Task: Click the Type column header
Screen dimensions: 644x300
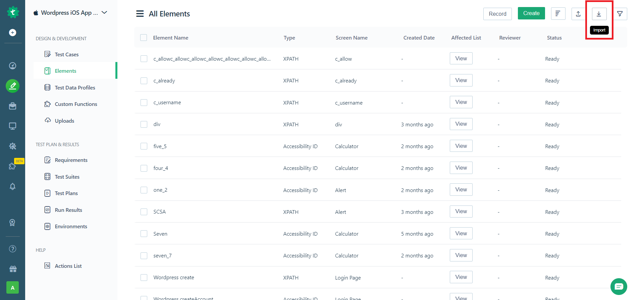Action: click(x=289, y=38)
